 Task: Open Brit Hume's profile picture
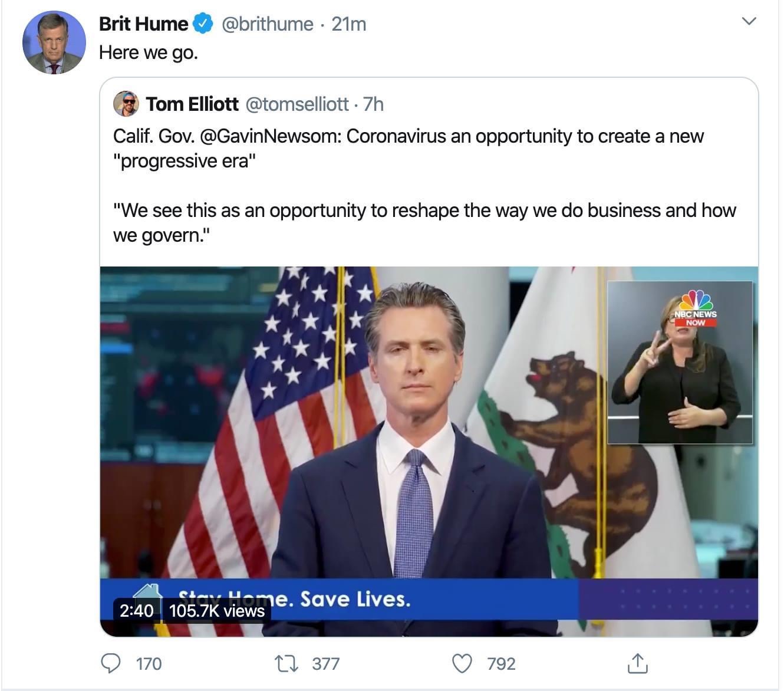(x=54, y=42)
